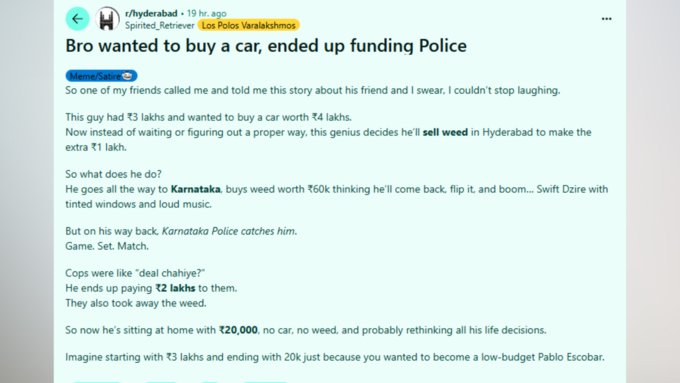The width and height of the screenshot is (680, 383).
Task: Visit the r/hyderabad subreddit link
Action: click(151, 13)
